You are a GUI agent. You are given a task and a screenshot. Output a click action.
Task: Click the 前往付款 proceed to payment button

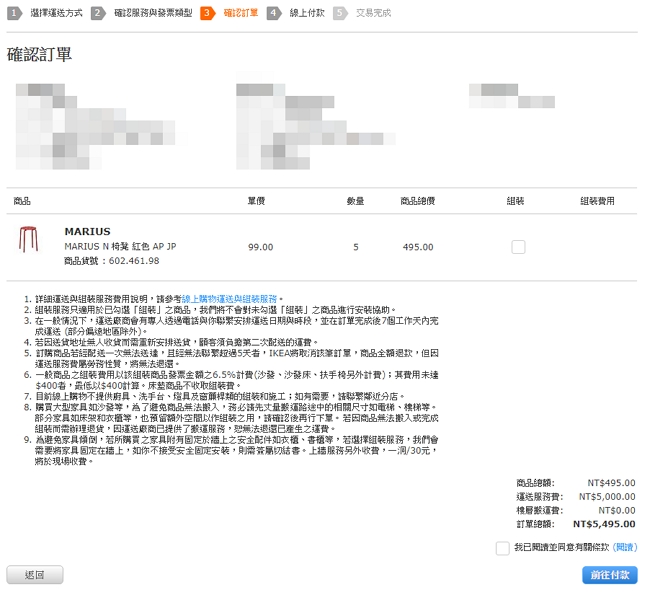[610, 575]
